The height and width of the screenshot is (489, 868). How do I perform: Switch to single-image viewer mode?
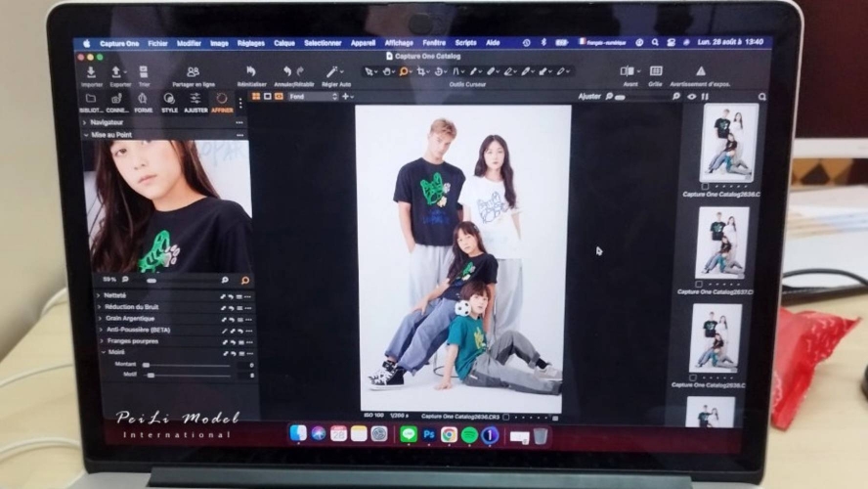coord(268,97)
